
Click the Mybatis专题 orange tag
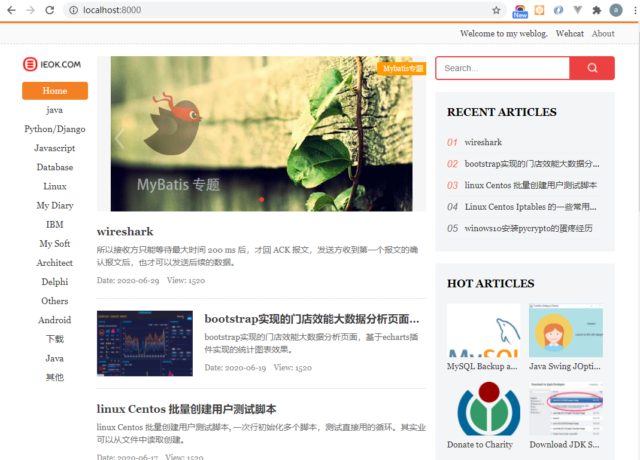pyautogui.click(x=402, y=69)
